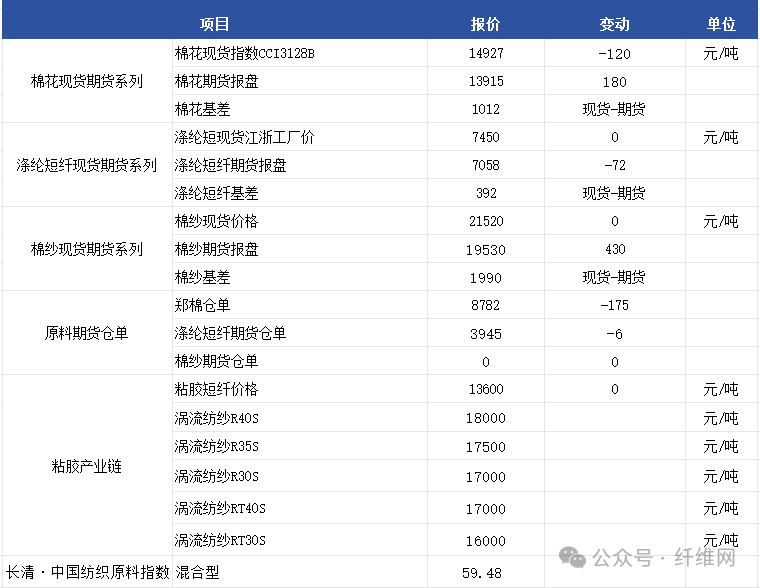Select the 棉花现货期货系列 group cell
The height and width of the screenshot is (588, 760).
pos(87,81)
